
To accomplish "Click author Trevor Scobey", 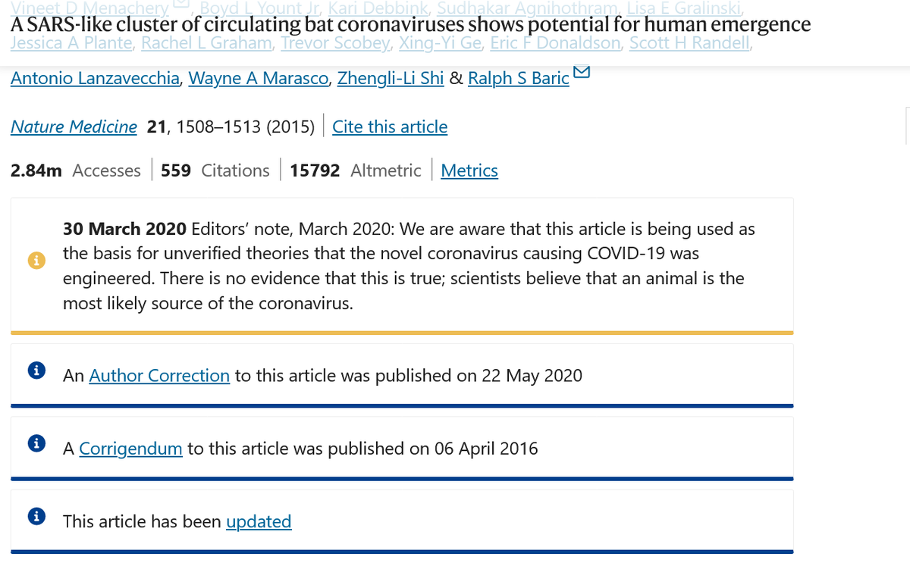I will click(x=333, y=43).
